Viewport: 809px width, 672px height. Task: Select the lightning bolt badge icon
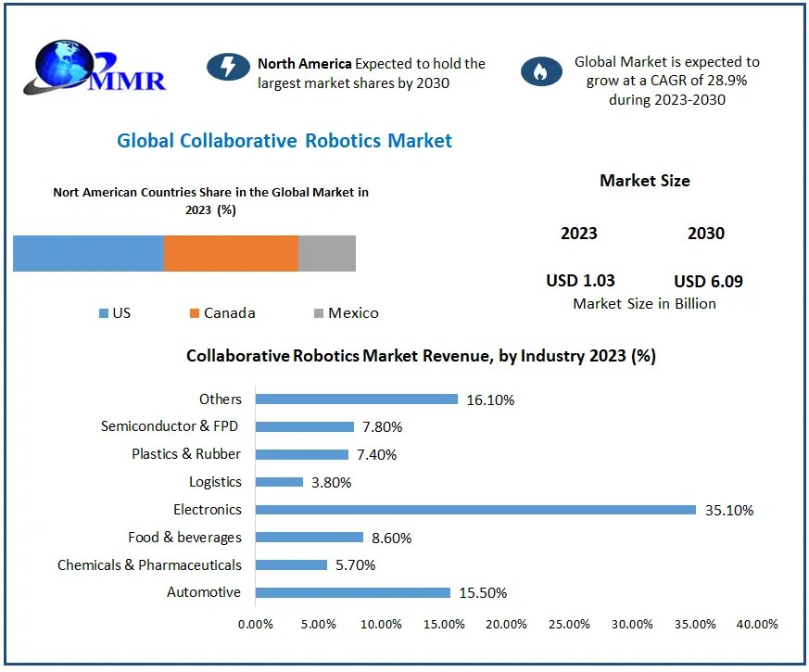coord(228,68)
